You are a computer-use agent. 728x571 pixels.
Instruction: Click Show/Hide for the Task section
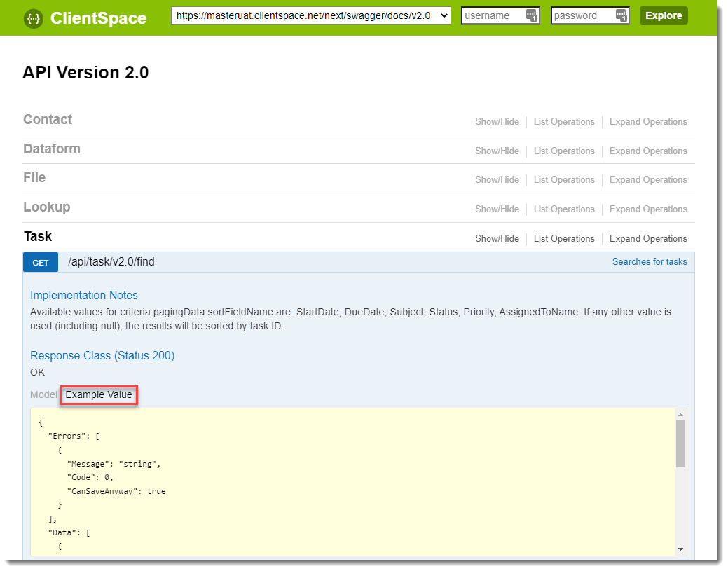pyautogui.click(x=497, y=239)
